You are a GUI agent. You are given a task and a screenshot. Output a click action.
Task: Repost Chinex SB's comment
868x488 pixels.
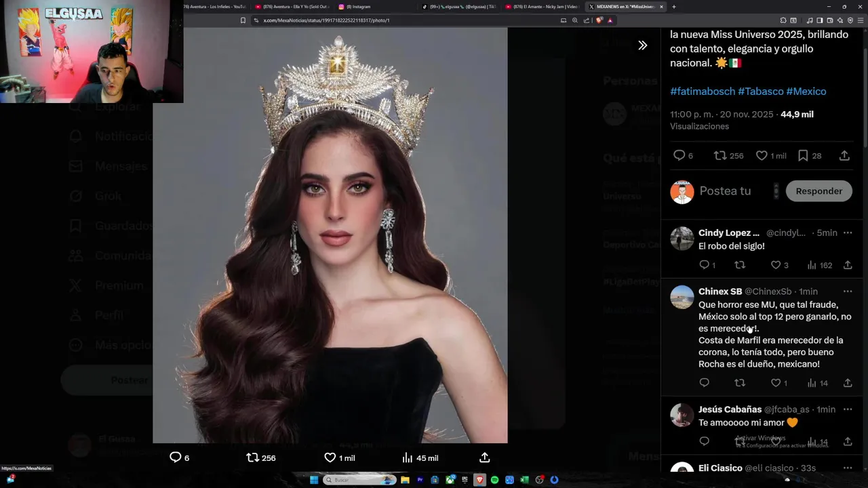740,383
